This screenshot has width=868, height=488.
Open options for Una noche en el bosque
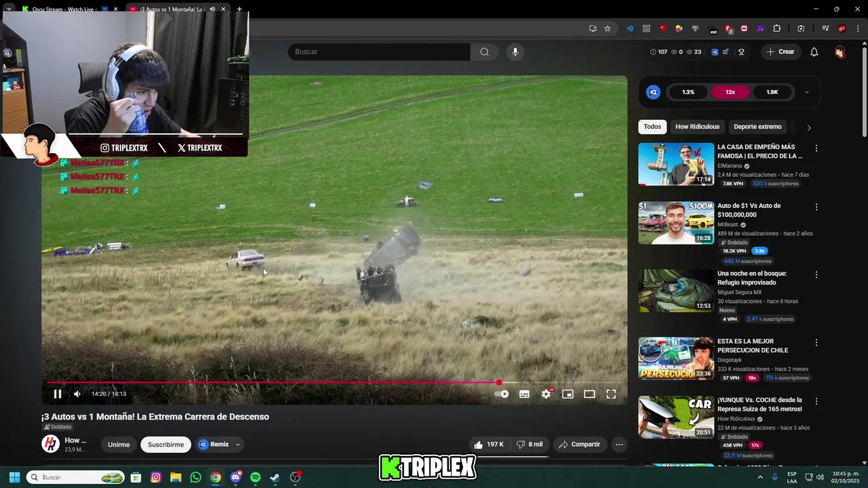(x=816, y=274)
